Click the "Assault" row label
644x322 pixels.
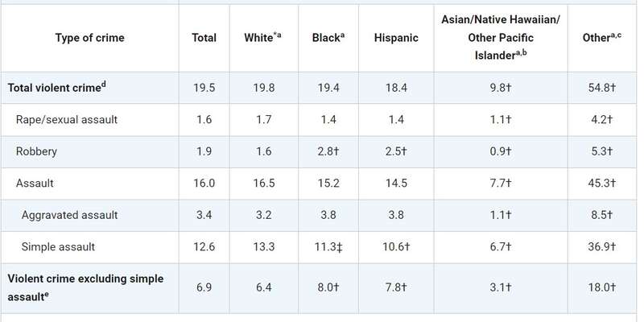(36, 183)
